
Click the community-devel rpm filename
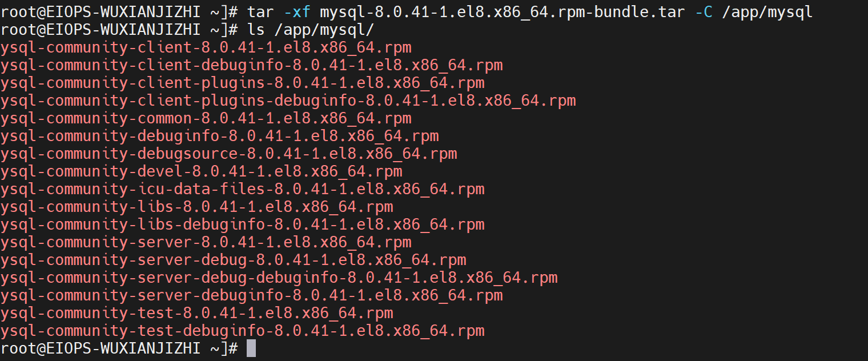201,171
